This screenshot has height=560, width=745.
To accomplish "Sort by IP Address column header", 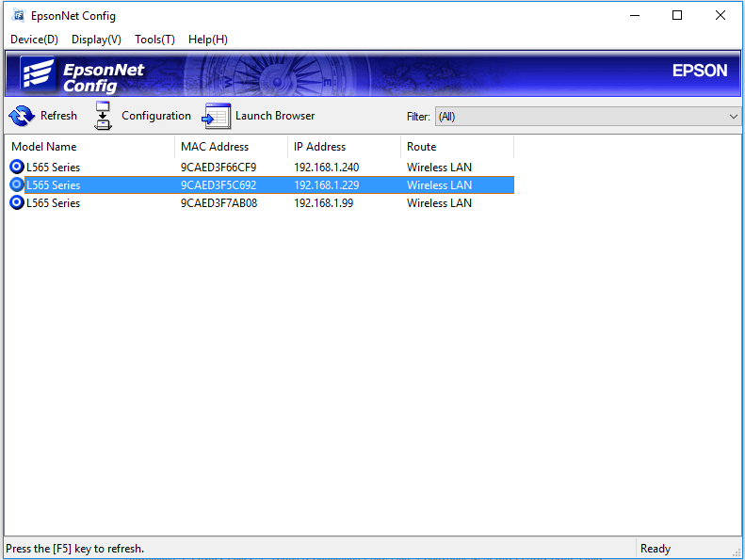I will [x=345, y=146].
